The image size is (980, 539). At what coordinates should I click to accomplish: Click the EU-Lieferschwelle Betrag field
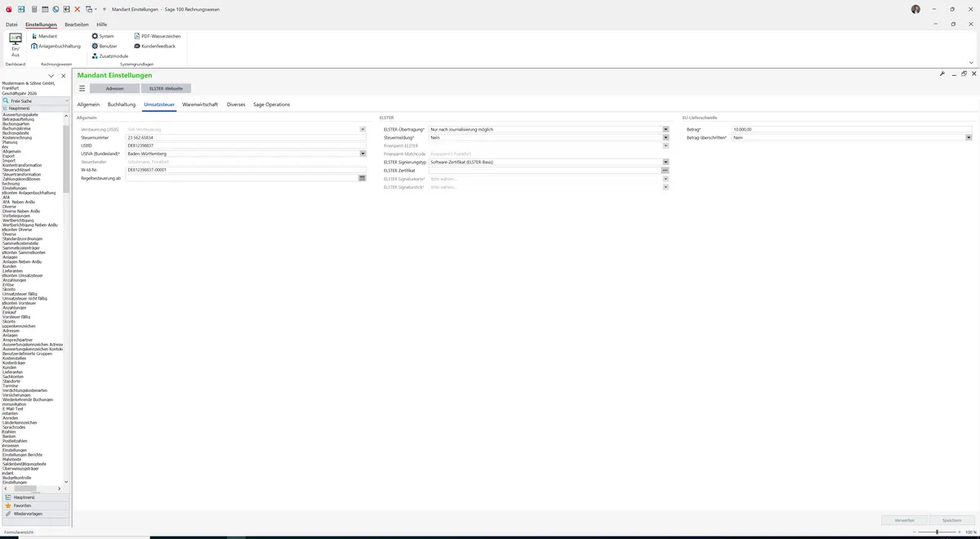(852, 129)
